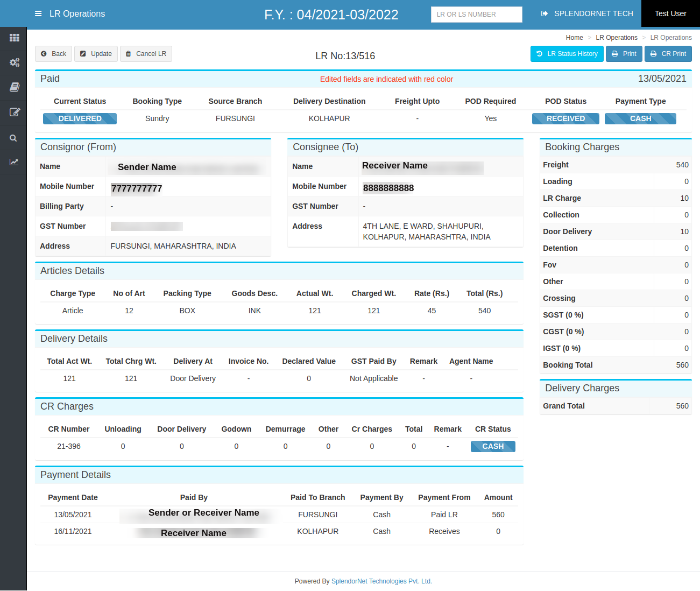The height and width of the screenshot is (591, 700).
Task: Click the consignor address FURSUNGI, MAHARASHTRA, INDIA
Action: [173, 246]
